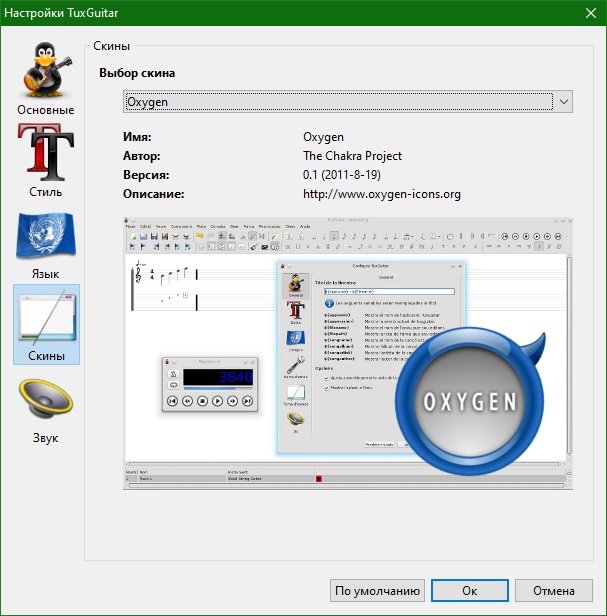This screenshot has height=616, width=607.
Task: Click the Автор label
Action: coord(141,156)
